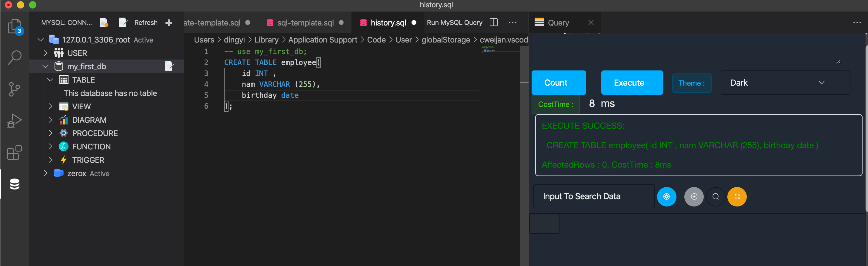Screen dimensions: 868x266
Task: Expand the PROCEDURE folder
Action: (51, 133)
